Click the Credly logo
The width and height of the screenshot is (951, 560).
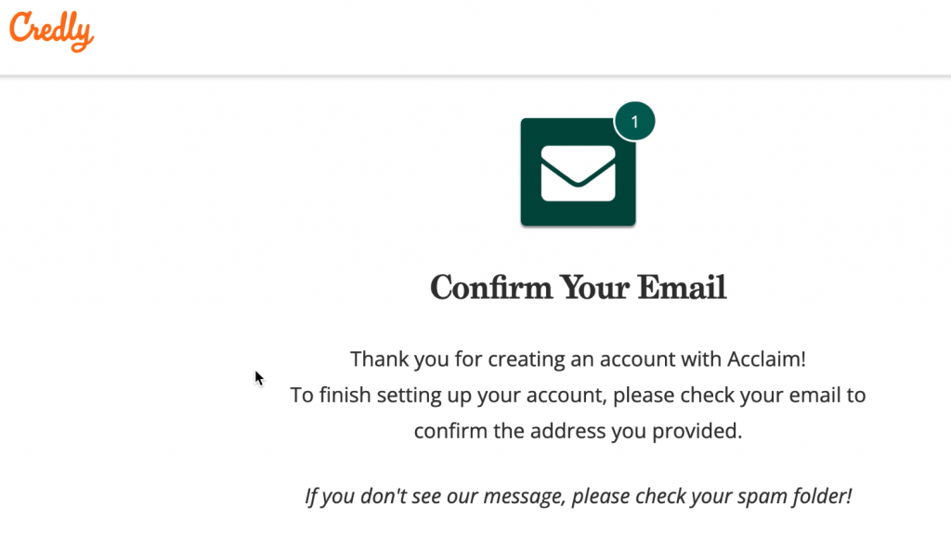tap(52, 31)
